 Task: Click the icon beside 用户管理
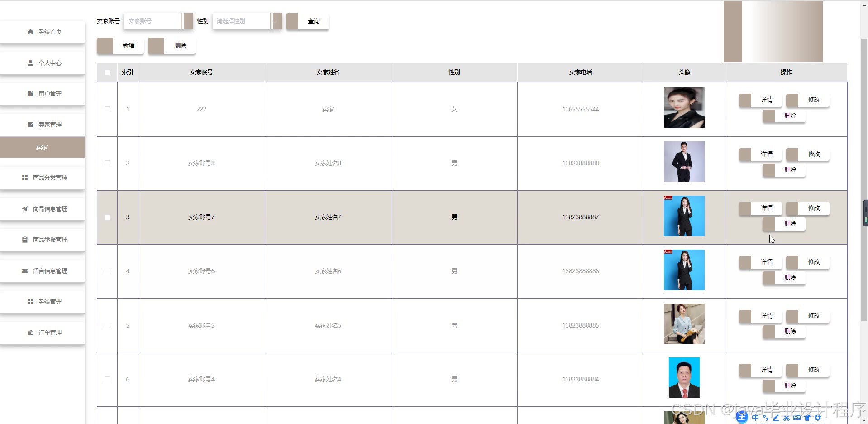point(30,94)
